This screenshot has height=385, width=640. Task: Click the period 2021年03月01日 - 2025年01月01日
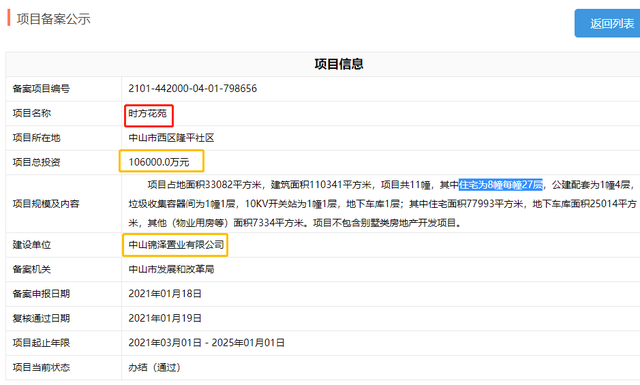207,343
